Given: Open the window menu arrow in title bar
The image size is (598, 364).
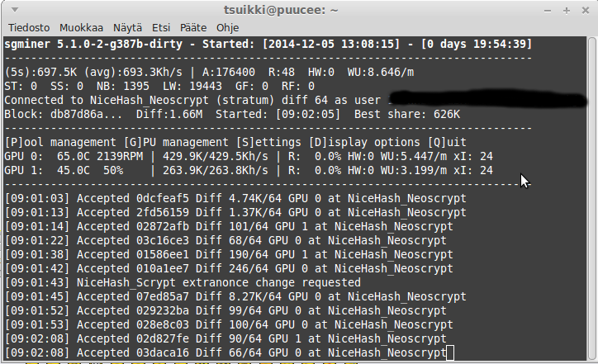Looking at the screenshot, I should pos(15,10).
